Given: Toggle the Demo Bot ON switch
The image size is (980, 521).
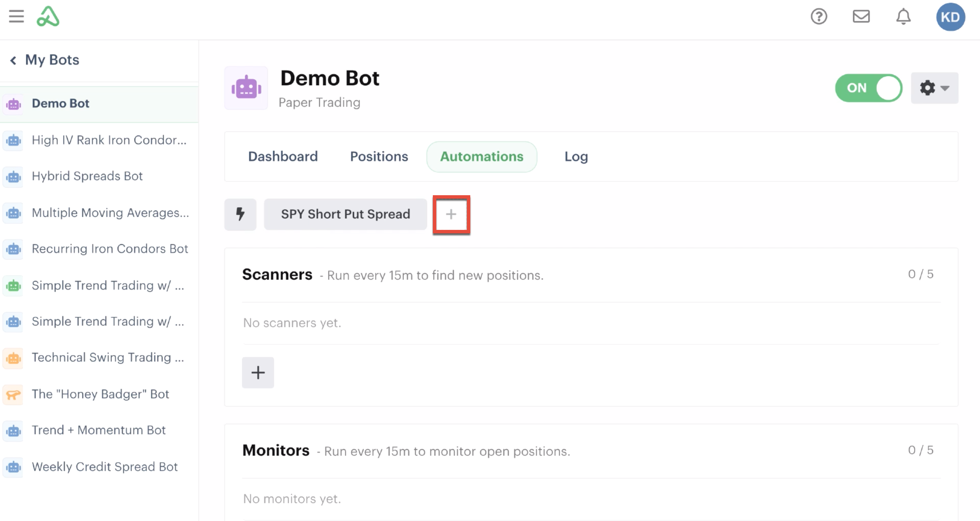Looking at the screenshot, I should pyautogui.click(x=868, y=88).
